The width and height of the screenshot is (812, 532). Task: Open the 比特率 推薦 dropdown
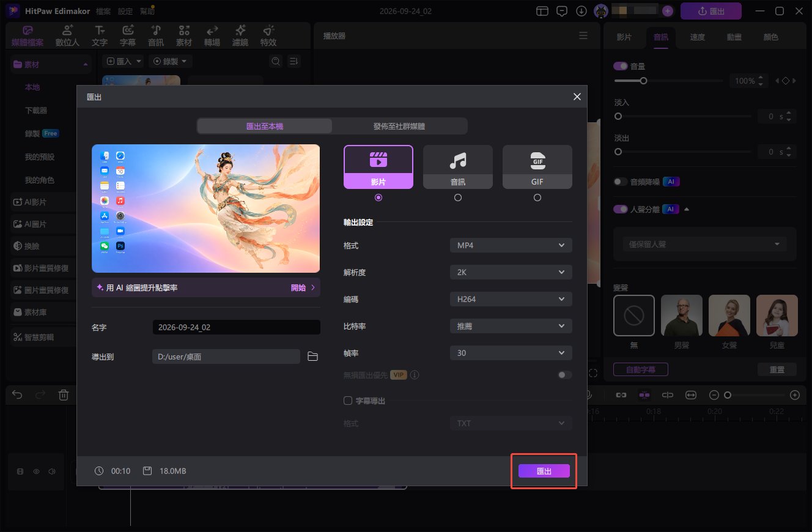(x=511, y=326)
